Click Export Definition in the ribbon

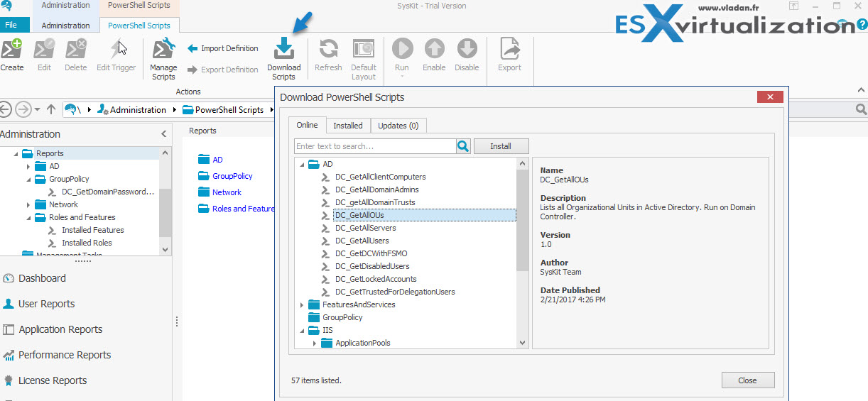point(223,70)
